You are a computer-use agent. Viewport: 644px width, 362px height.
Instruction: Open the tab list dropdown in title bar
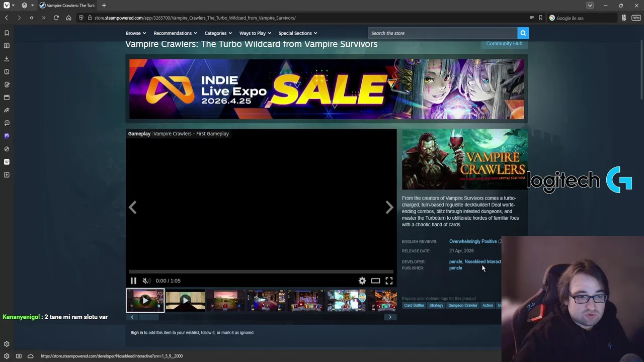click(590, 6)
